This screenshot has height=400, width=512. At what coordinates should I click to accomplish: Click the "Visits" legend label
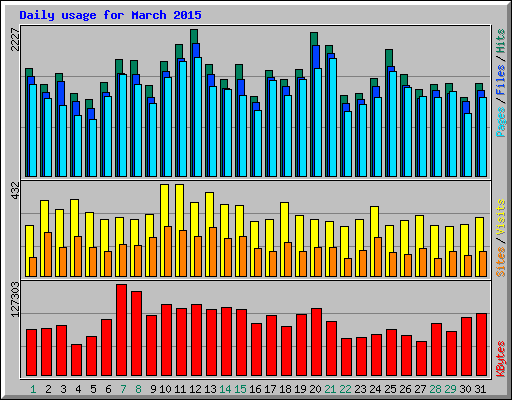click(x=500, y=217)
